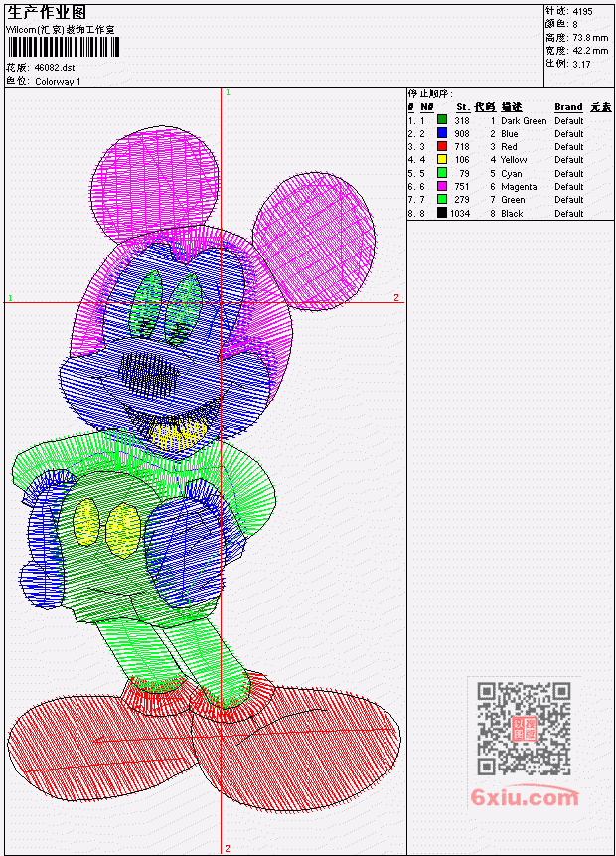The width and height of the screenshot is (616, 856).
Task: Select the 'Wilcom(汇京)装饰工作室' studio name
Action: tap(60, 30)
